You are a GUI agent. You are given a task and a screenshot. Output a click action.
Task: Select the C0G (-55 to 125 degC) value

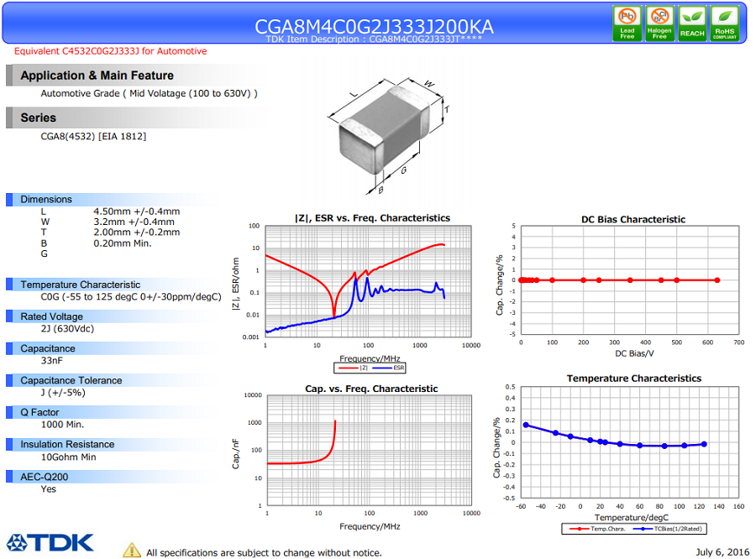coord(131,297)
